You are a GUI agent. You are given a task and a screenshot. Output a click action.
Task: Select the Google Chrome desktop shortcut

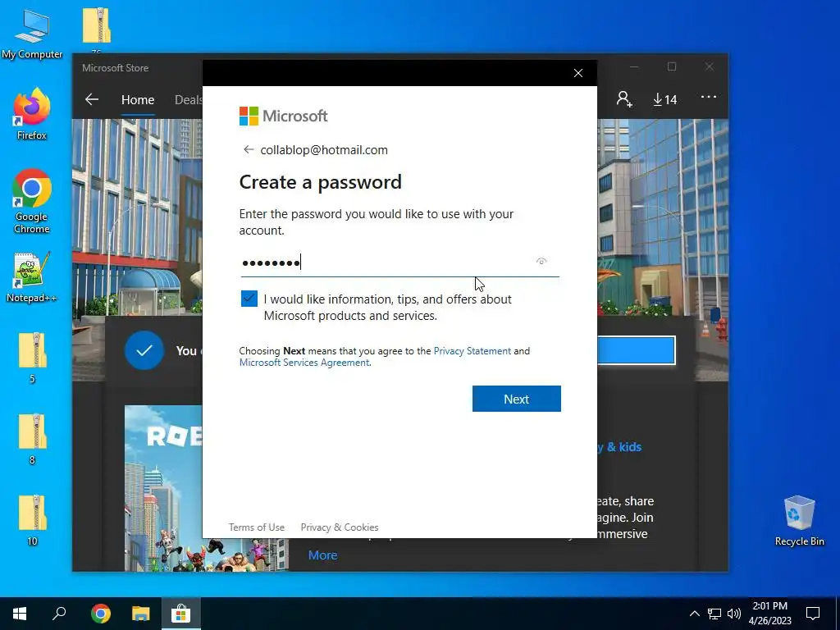pyautogui.click(x=32, y=202)
